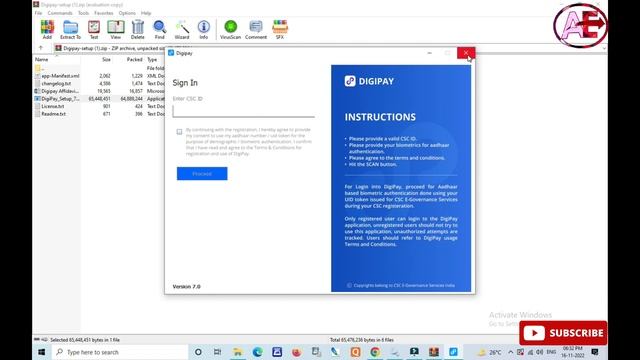Screen dimensions: 640x360
Task: Start VirusScan on the archive
Action: 231,30
